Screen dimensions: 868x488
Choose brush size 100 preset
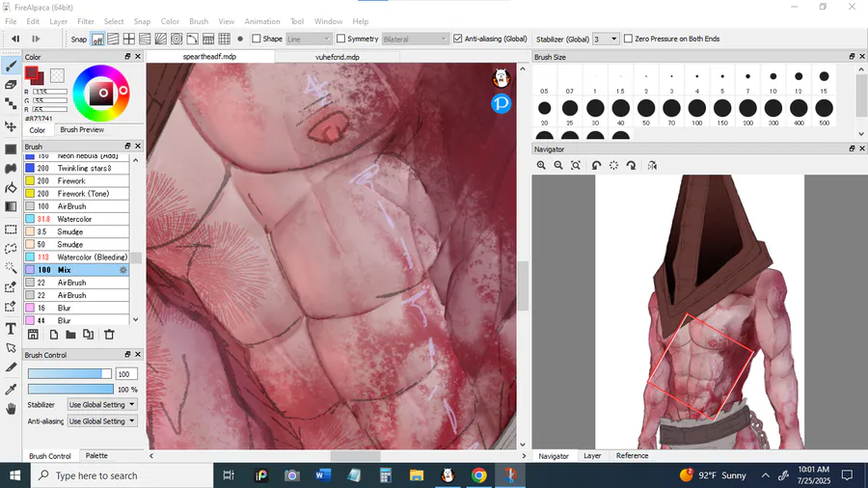tap(697, 112)
